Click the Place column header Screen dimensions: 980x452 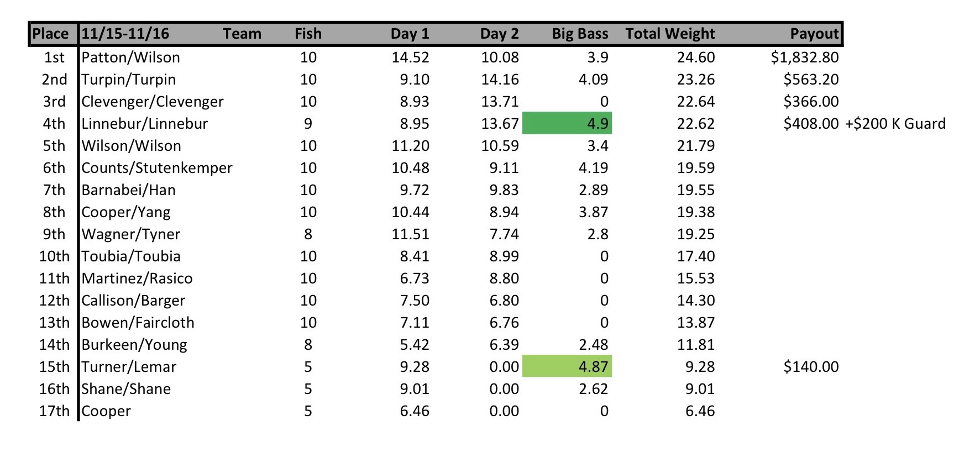[51, 34]
